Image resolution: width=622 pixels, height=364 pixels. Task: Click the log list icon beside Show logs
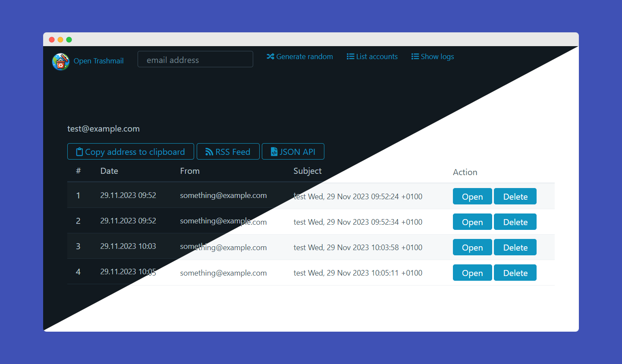click(415, 56)
